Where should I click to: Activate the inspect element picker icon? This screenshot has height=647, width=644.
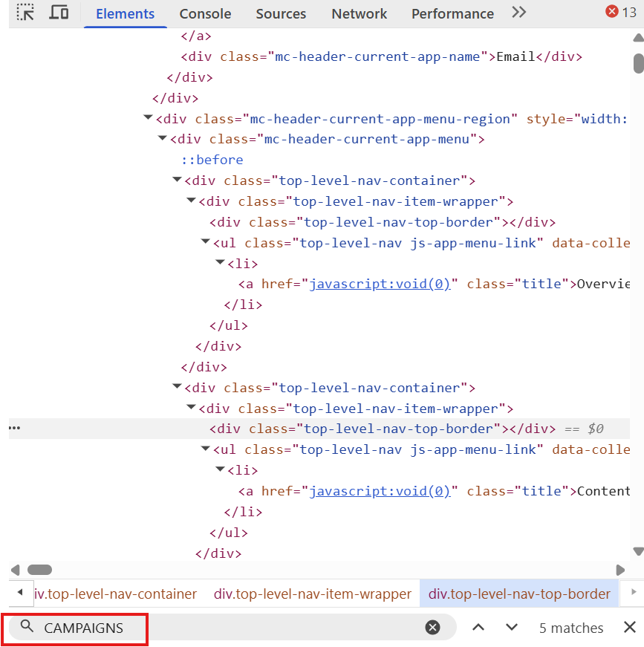click(x=25, y=13)
